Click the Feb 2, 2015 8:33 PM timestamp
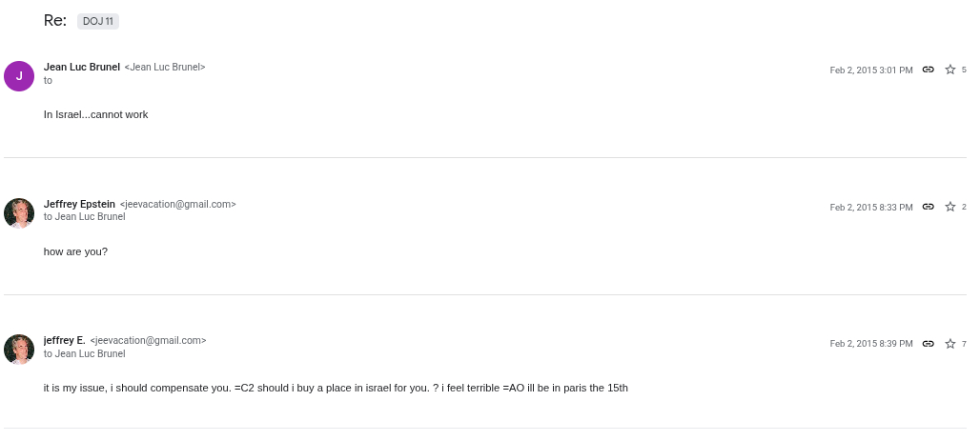 pos(870,208)
